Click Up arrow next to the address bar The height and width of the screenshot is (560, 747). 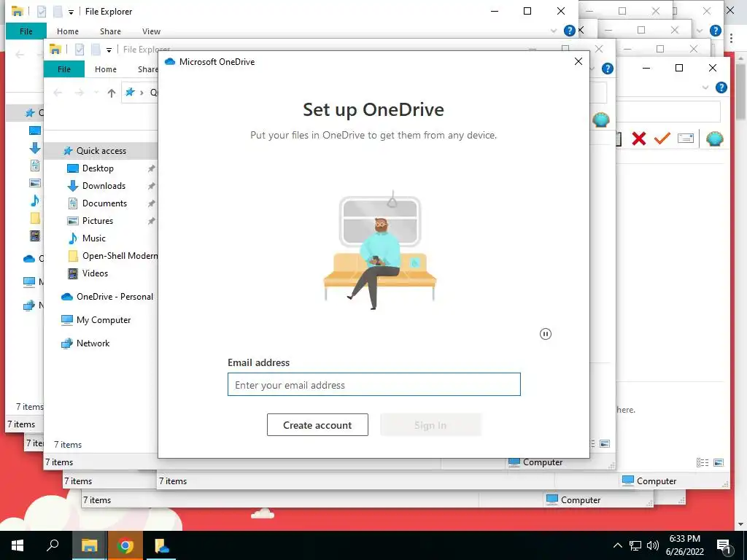tap(112, 93)
